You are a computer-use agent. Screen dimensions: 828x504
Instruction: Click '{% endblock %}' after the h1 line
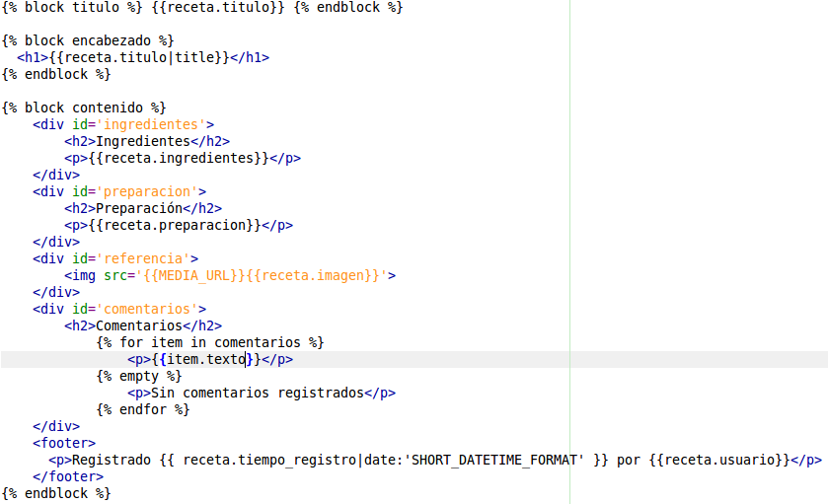[56, 74]
